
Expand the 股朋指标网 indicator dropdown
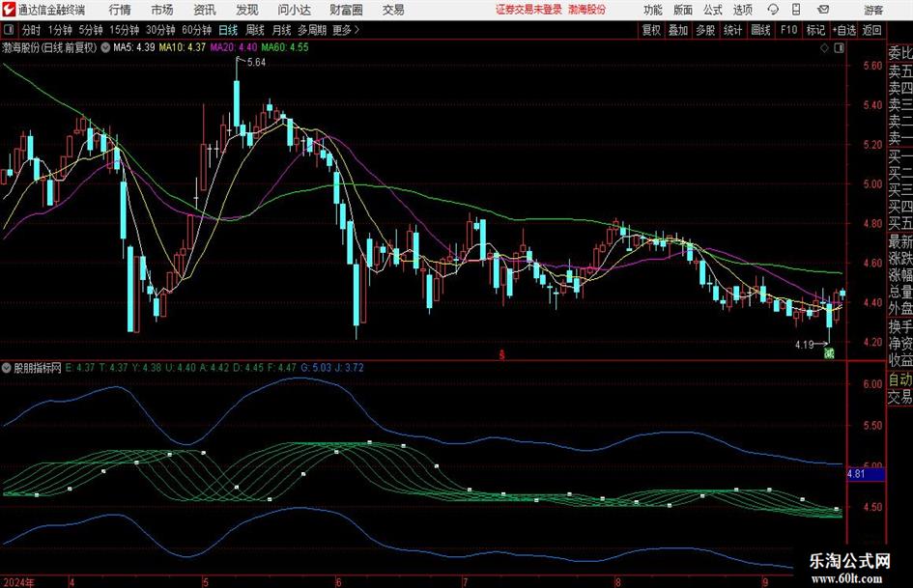[7, 368]
